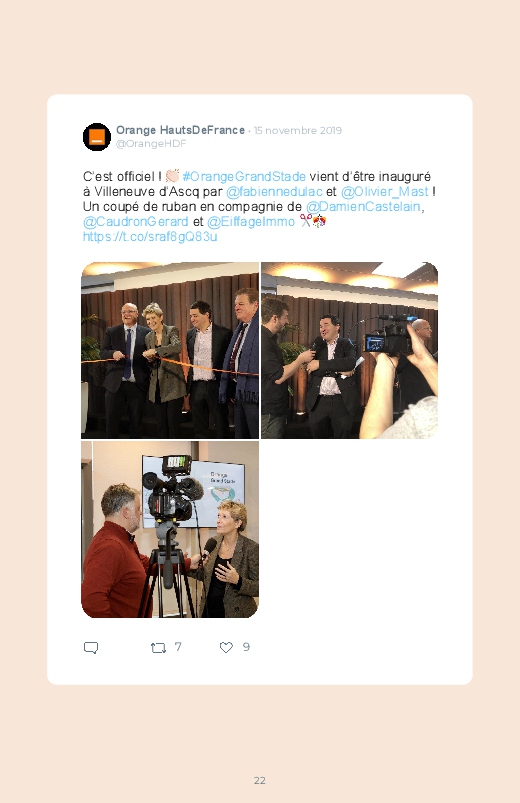Click the reply speech bubble icon
The image size is (520, 803).
coord(91,648)
